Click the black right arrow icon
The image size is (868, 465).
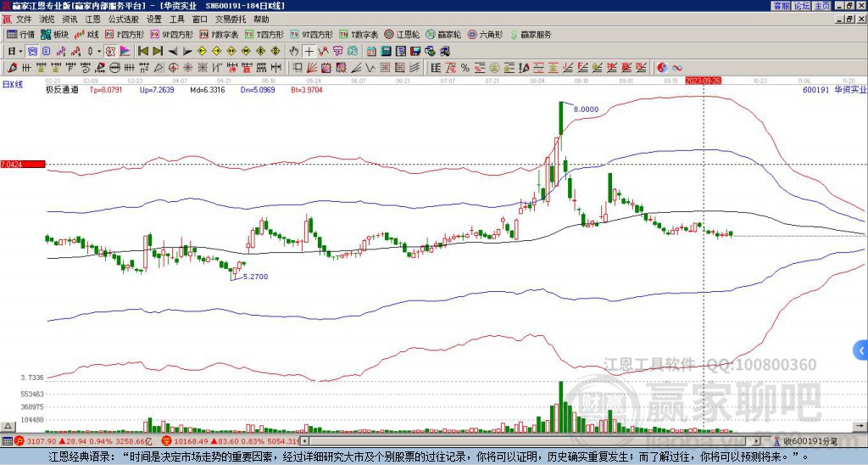point(187,52)
